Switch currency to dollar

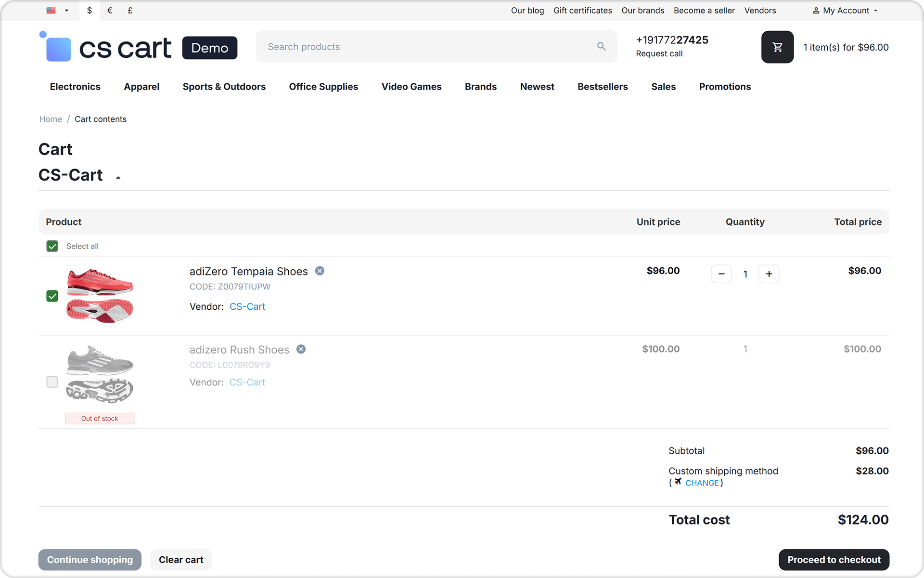click(90, 10)
